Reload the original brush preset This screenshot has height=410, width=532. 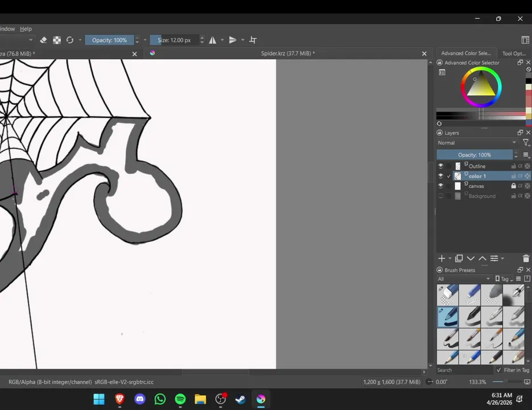[70, 40]
